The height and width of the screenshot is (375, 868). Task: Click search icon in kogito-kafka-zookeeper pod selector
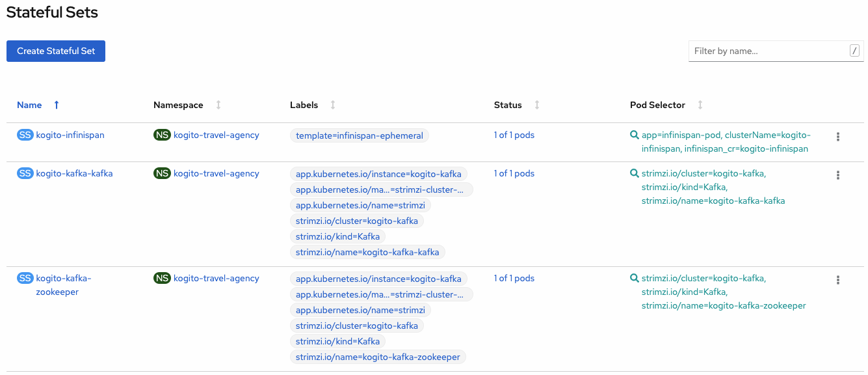tap(635, 278)
